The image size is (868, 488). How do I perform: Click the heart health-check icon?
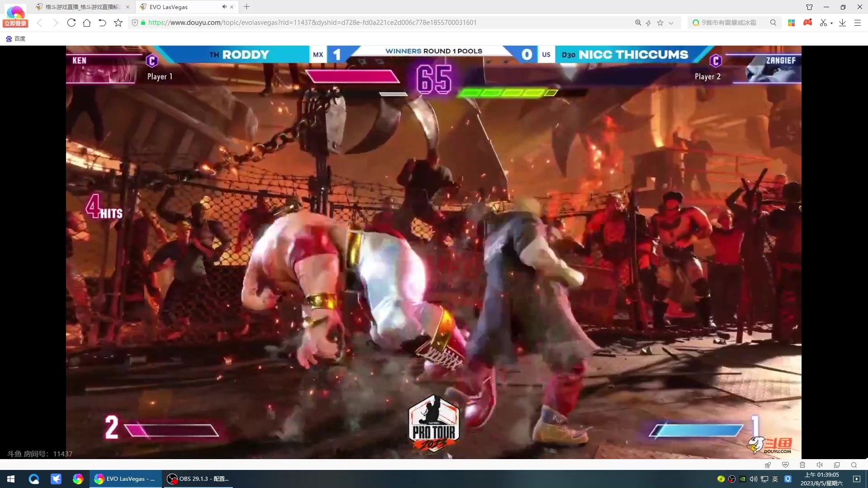tap(785, 465)
